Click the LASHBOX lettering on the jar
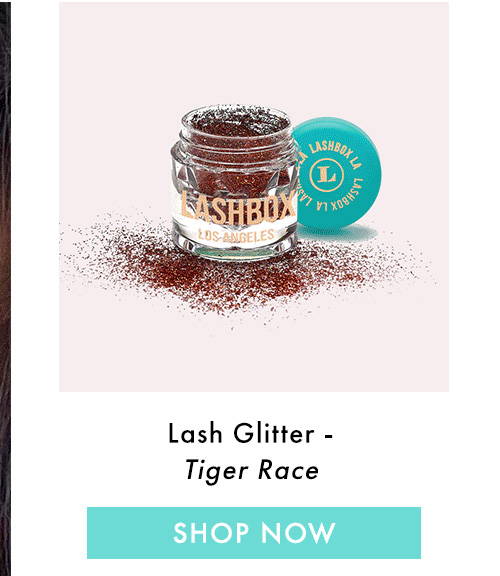The height and width of the screenshot is (576, 500). [x=238, y=209]
